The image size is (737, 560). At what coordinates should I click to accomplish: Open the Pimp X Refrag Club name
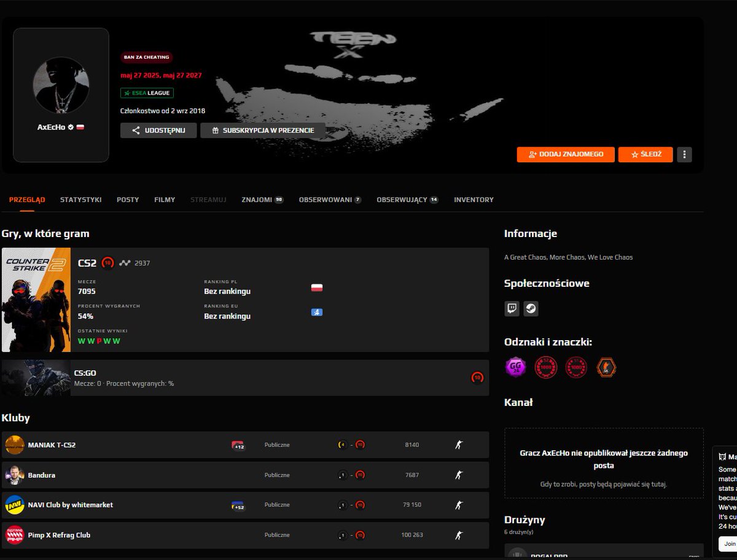[59, 535]
